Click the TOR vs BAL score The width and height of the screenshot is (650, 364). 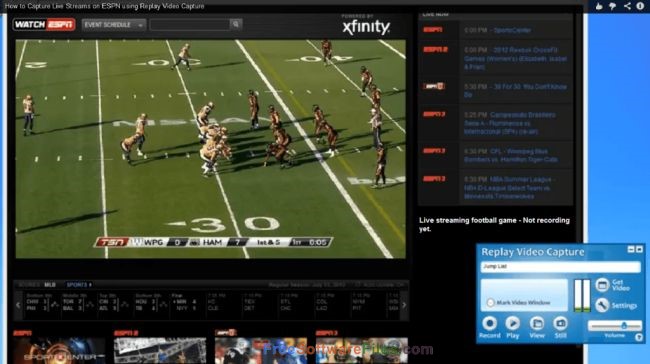click(73, 305)
